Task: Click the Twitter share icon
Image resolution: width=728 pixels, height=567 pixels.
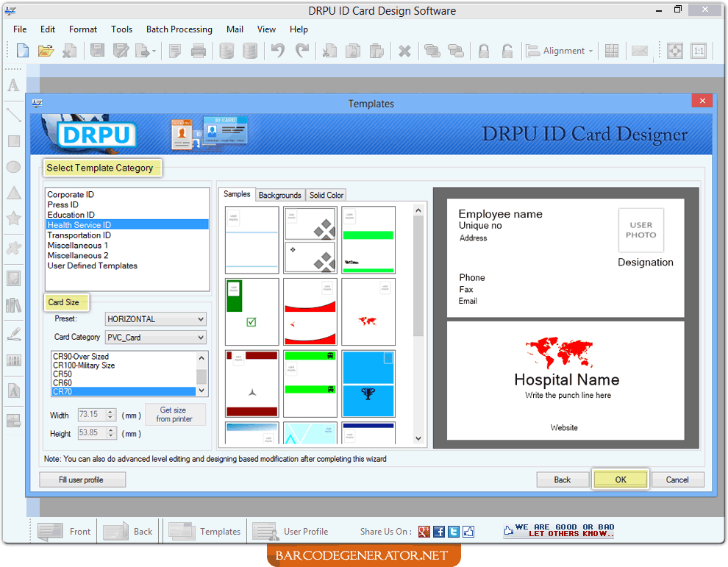Action: click(x=454, y=531)
